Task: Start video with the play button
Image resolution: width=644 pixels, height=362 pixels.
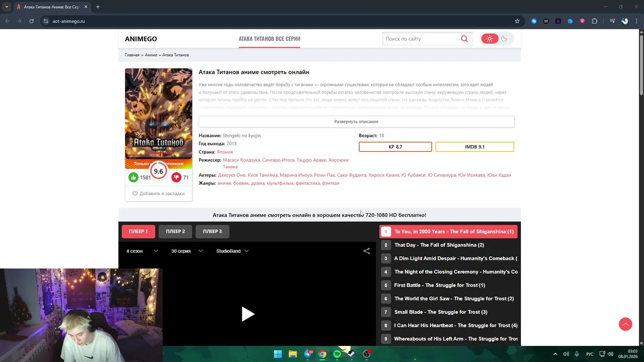Action: coord(248,314)
